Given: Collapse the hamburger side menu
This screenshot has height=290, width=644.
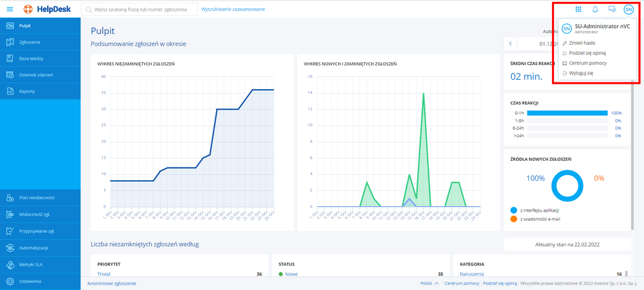Looking at the screenshot, I should point(9,9).
